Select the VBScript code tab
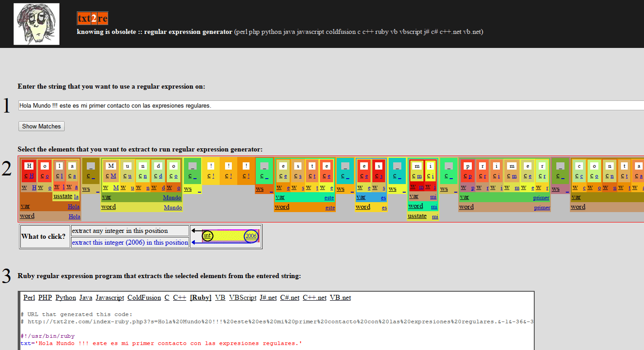 243,298
